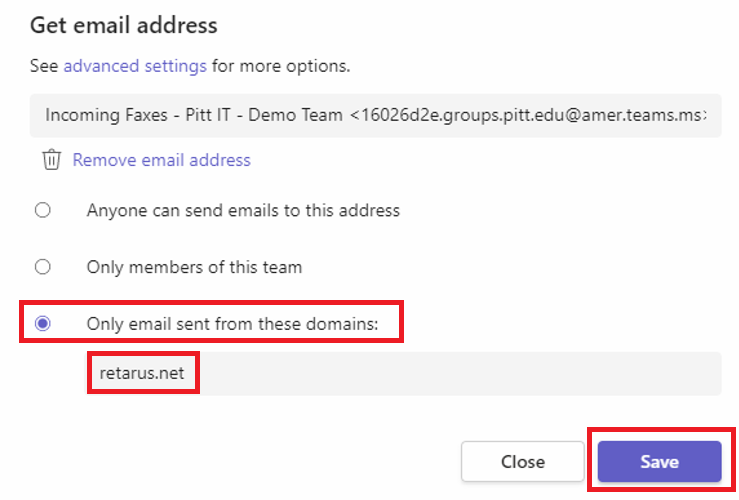739x500 pixels.
Task: Click the Only email sent from these domains label
Action: [232, 324]
